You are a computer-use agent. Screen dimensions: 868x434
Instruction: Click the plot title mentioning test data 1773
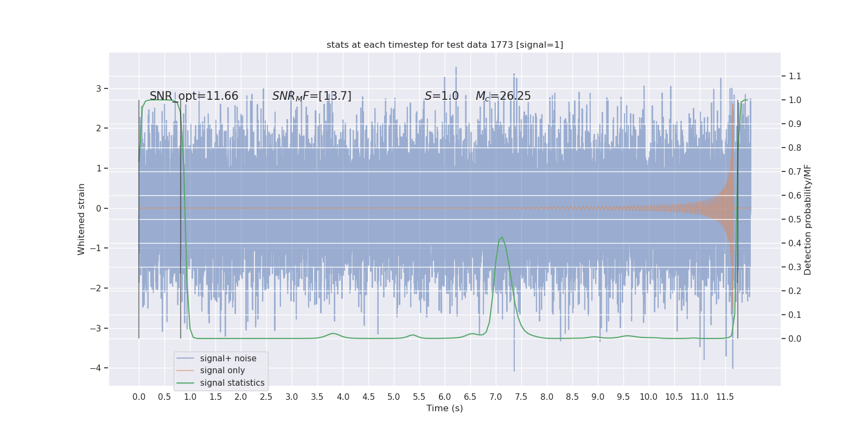click(445, 45)
